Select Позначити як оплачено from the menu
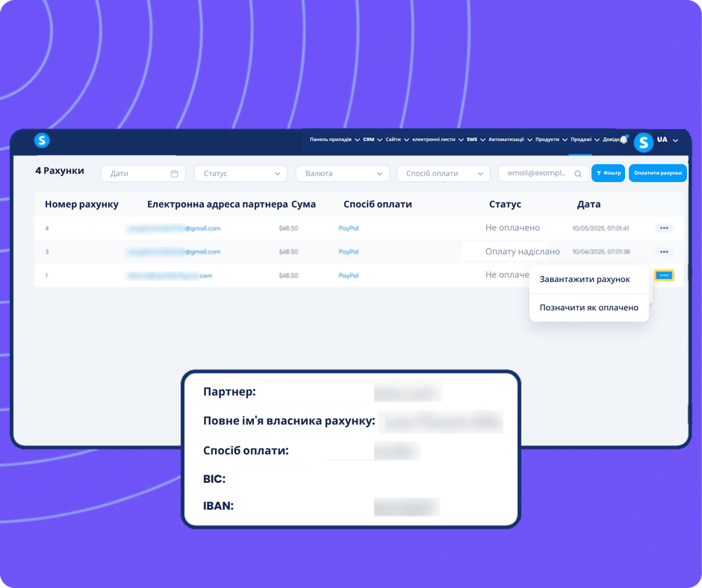 (588, 308)
